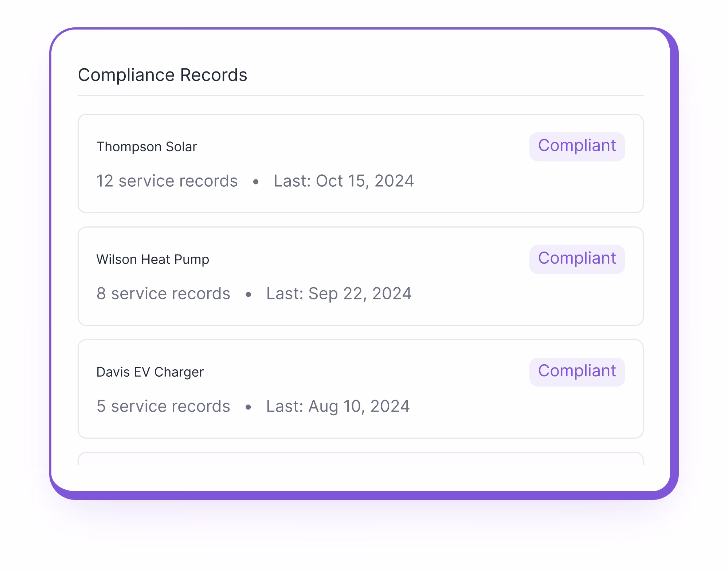Click the Compliance Records heading
The height and width of the screenshot is (571, 728).
pos(163,75)
